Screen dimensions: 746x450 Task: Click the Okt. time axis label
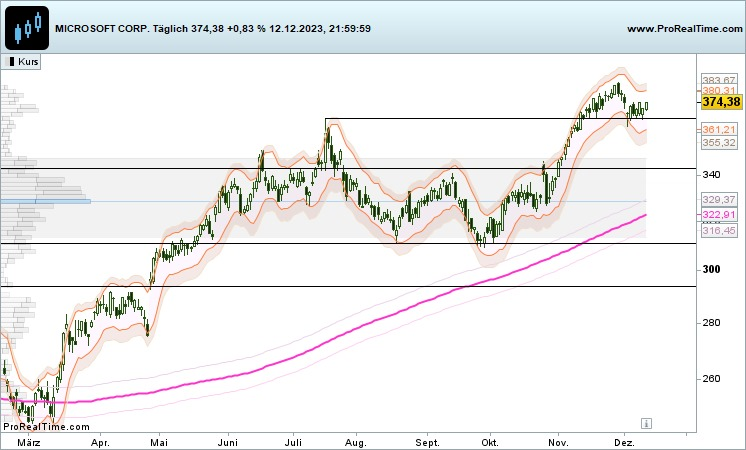pyautogui.click(x=490, y=443)
